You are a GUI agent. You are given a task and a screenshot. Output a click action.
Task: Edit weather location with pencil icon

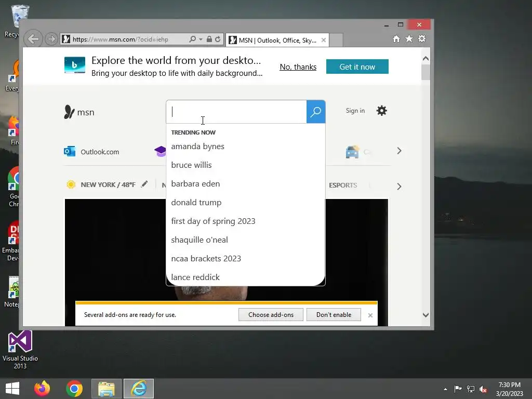pyautogui.click(x=144, y=184)
